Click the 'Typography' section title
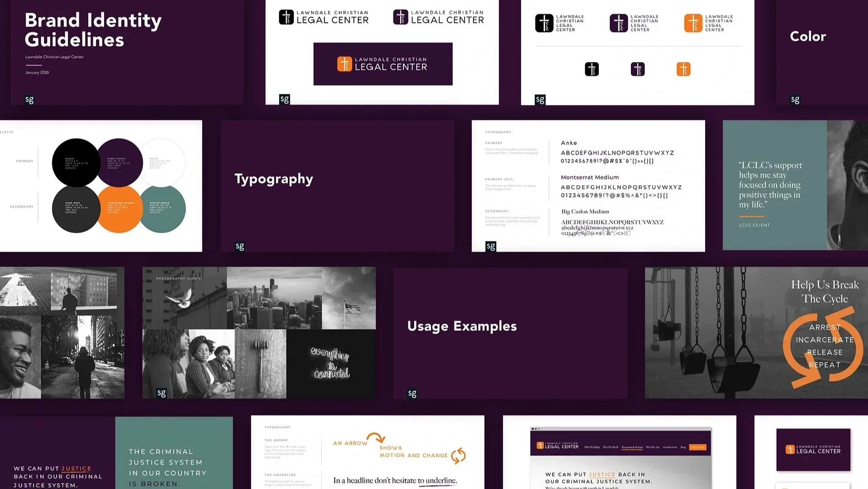Screen dimensions: 868x489 (274, 179)
